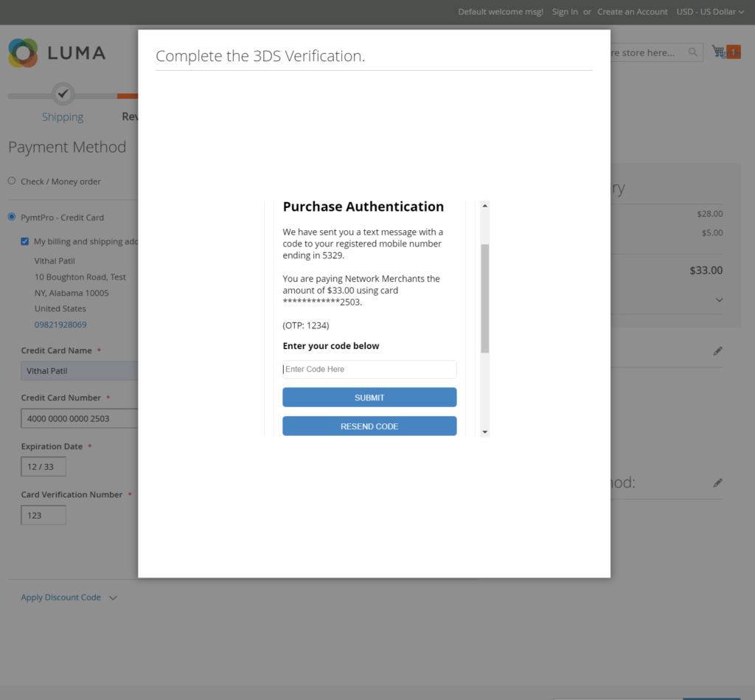755x700 pixels.
Task: Click the search magnifier icon
Action: (x=692, y=52)
